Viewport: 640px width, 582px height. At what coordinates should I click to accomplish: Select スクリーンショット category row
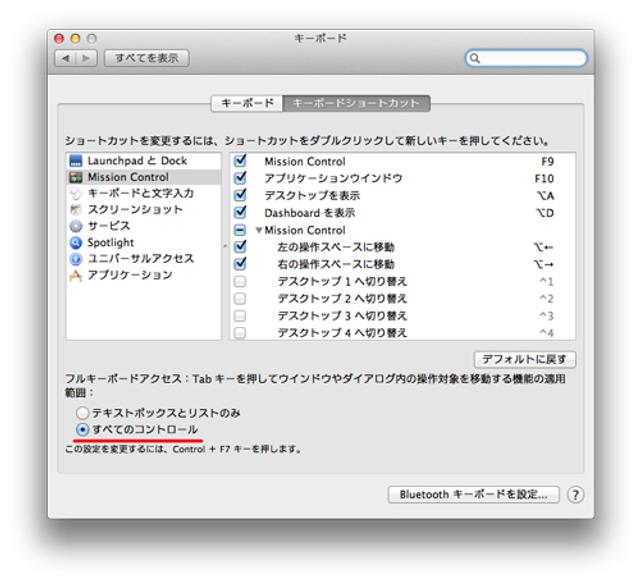click(x=144, y=210)
